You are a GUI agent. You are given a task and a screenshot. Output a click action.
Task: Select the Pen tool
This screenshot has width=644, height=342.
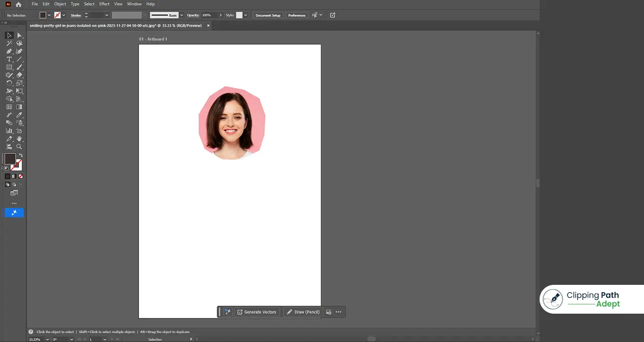9,51
